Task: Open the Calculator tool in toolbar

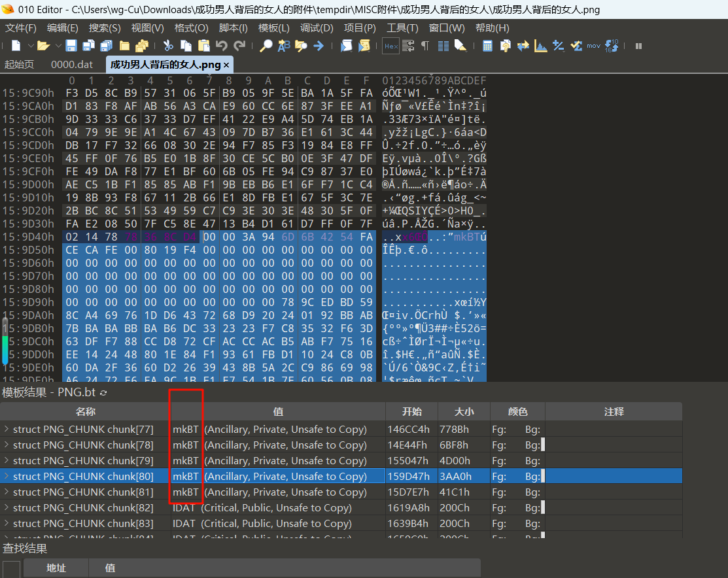Action: coord(487,46)
